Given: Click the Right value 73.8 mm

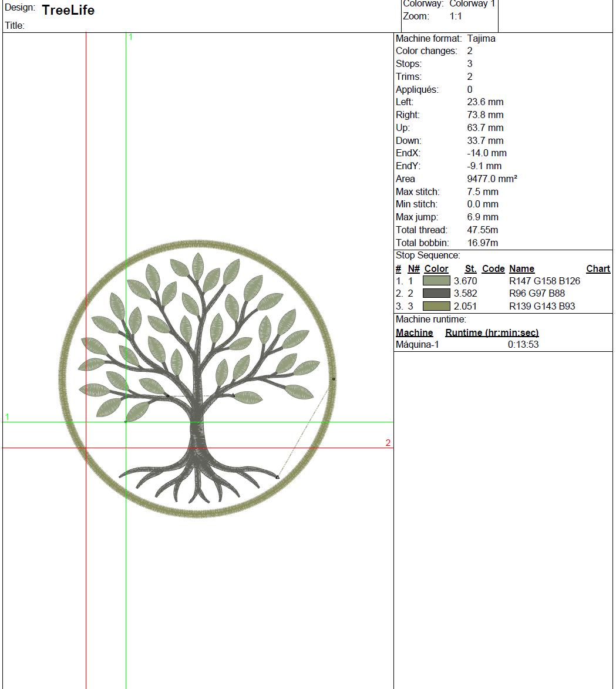Looking at the screenshot, I should click(485, 115).
